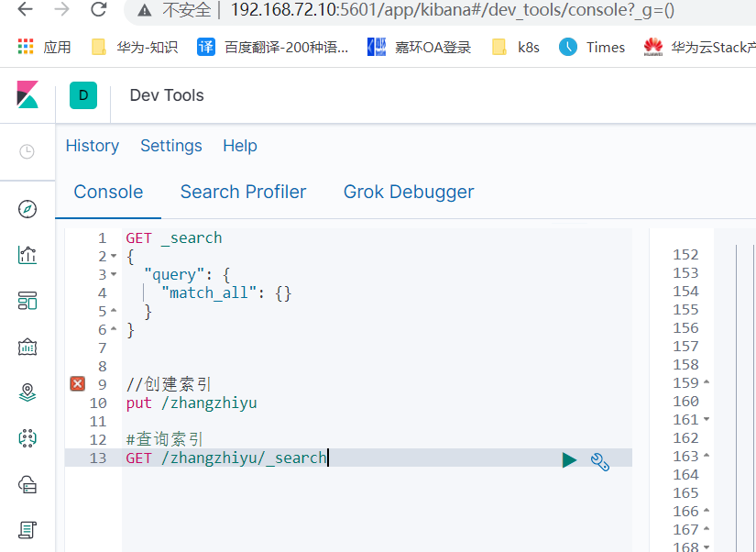The width and height of the screenshot is (756, 552).
Task: Go back in browser history
Action: (25, 9)
